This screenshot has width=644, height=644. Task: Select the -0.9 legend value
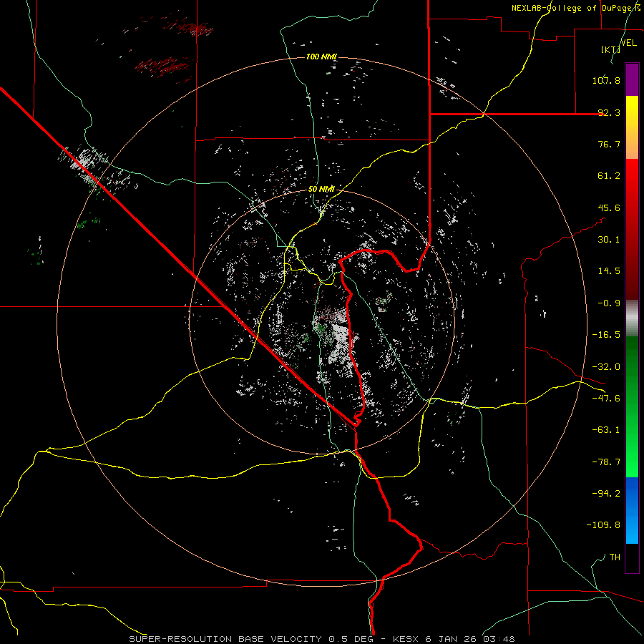coord(609,303)
